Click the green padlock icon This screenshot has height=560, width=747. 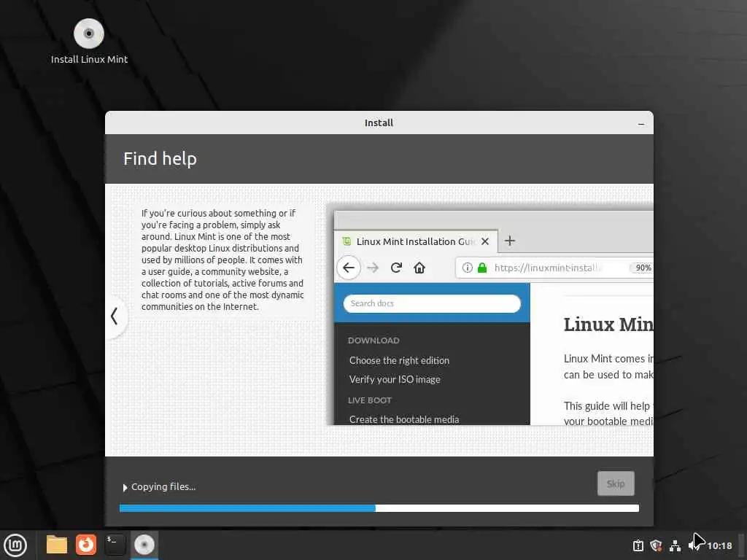point(482,268)
